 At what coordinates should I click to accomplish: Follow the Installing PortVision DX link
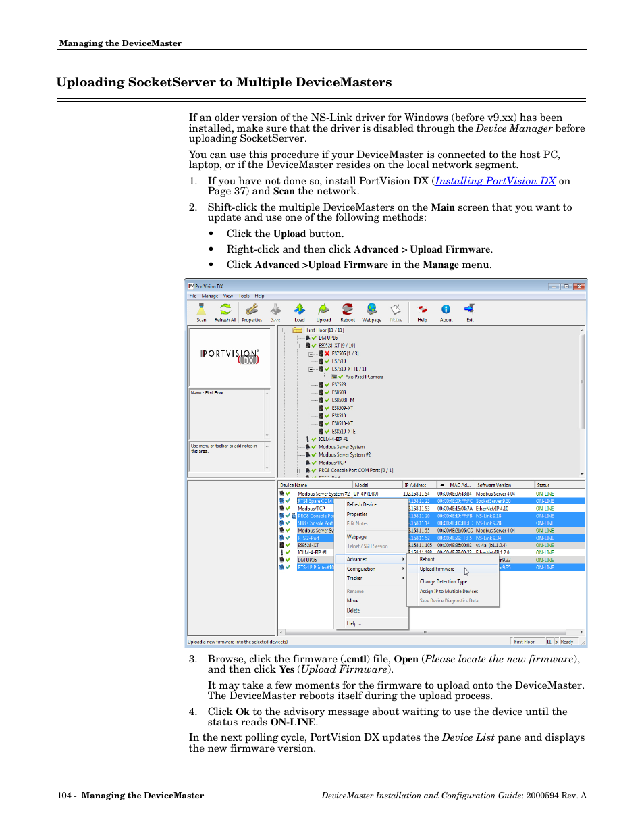495,181
